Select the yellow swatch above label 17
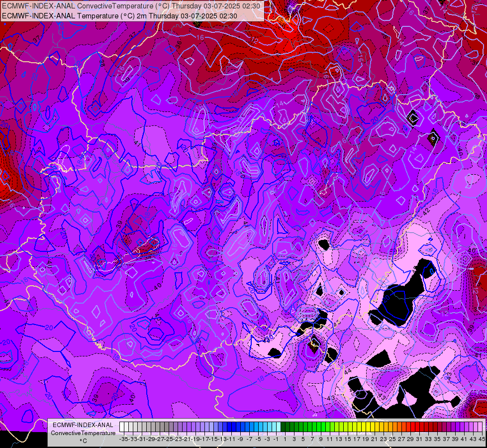Screen dimensions: 487x448 tap(355, 427)
